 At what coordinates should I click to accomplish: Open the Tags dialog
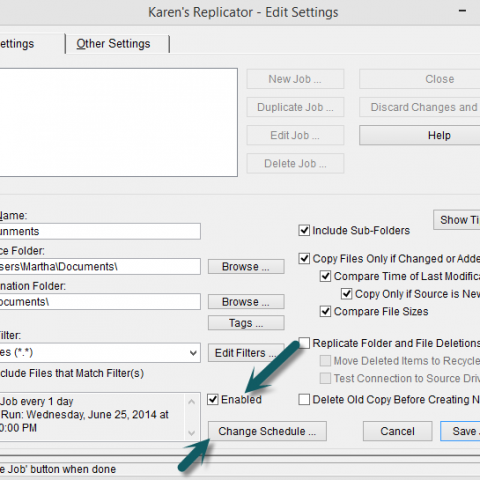246,323
